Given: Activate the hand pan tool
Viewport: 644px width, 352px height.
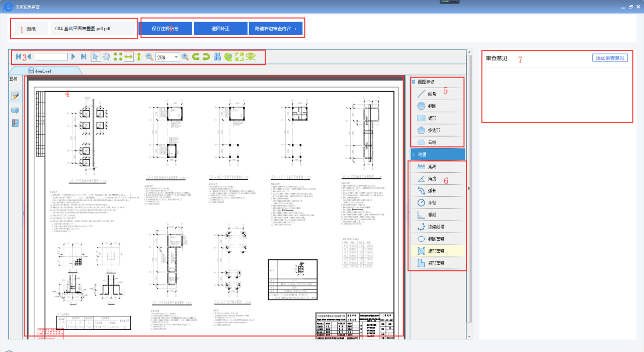Looking at the screenshot, I should [107, 57].
